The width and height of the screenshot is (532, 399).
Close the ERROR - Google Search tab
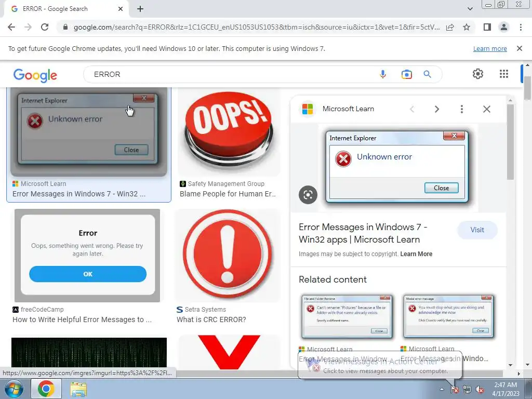coord(121,9)
